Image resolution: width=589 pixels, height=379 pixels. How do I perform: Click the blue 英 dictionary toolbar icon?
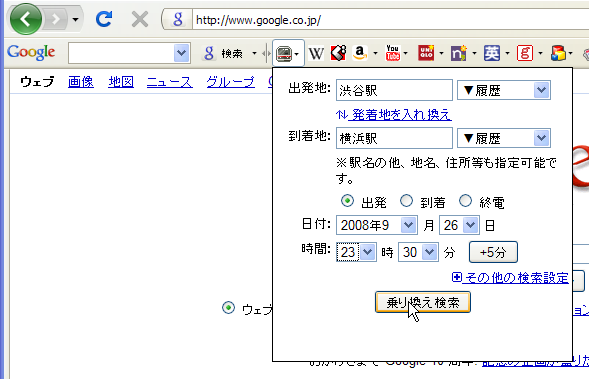492,53
